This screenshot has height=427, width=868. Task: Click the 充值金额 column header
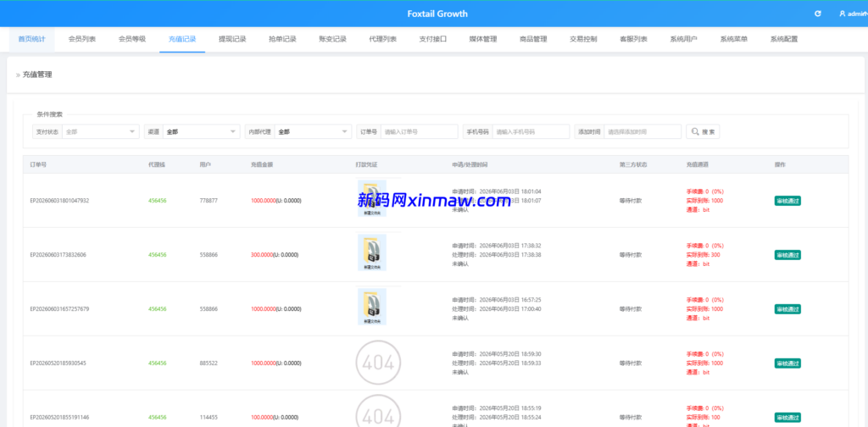tap(262, 165)
